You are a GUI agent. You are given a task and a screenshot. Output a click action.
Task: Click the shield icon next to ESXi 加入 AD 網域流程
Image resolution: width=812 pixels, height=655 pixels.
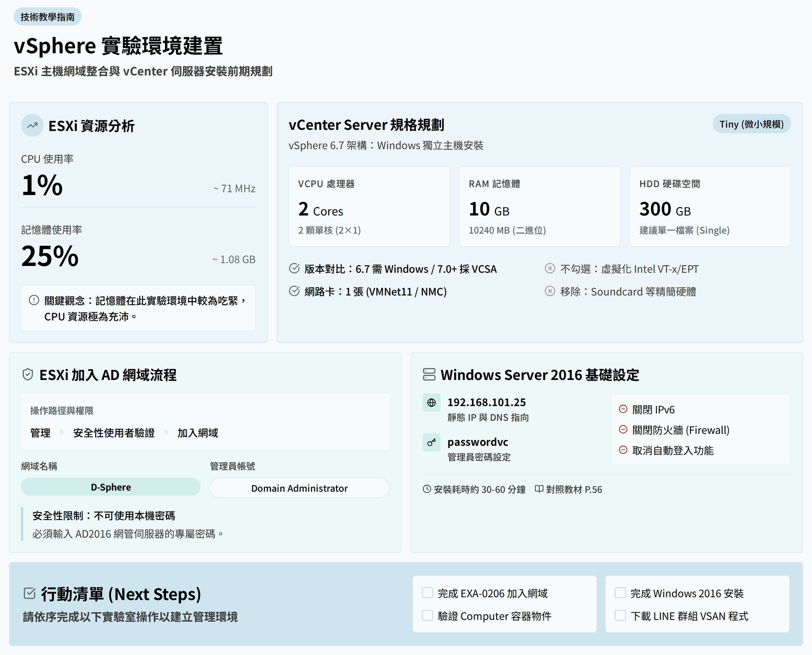(28, 375)
